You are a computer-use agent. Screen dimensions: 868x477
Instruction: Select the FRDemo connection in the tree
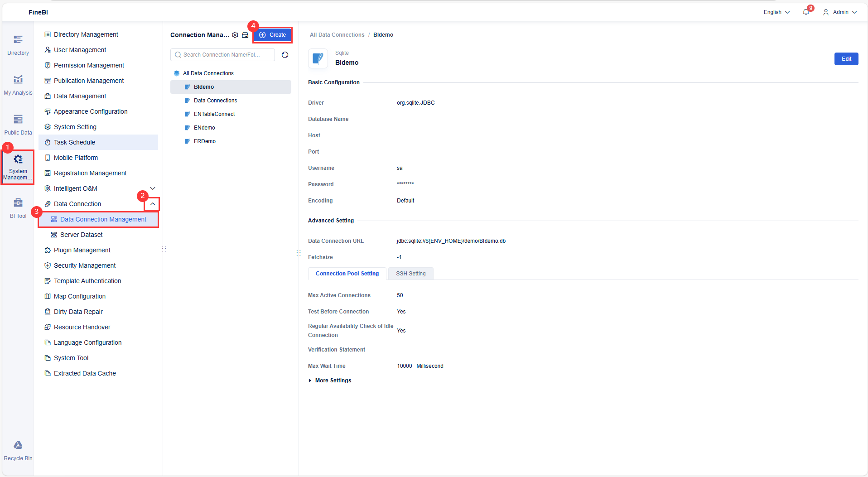pos(205,141)
